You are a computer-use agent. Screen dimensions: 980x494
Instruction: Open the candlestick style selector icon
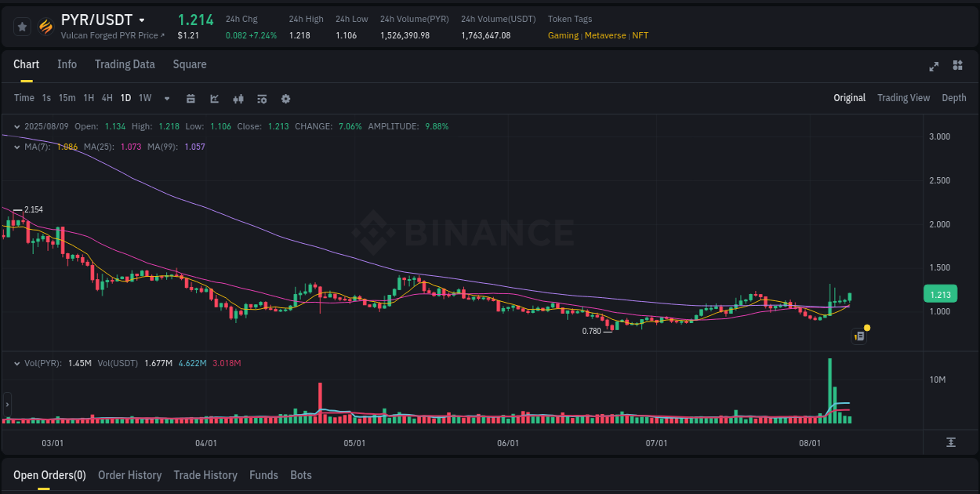[238, 99]
